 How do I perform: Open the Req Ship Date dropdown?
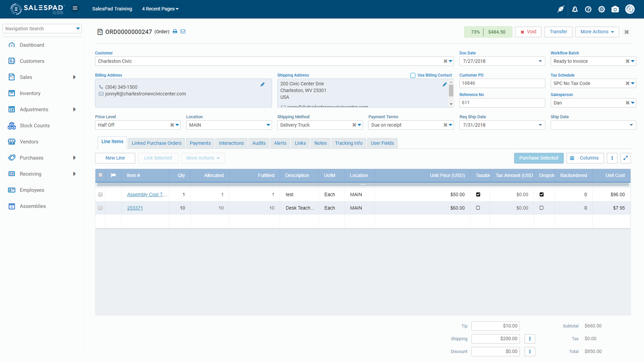point(540,125)
